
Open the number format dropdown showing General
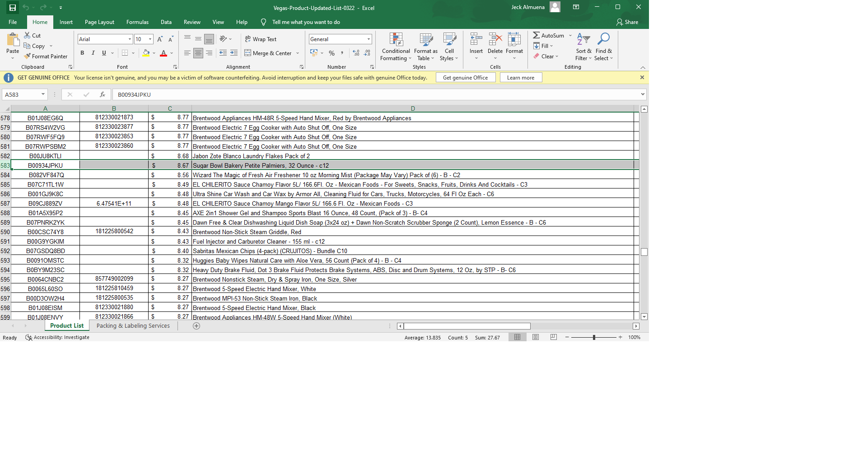(x=369, y=39)
